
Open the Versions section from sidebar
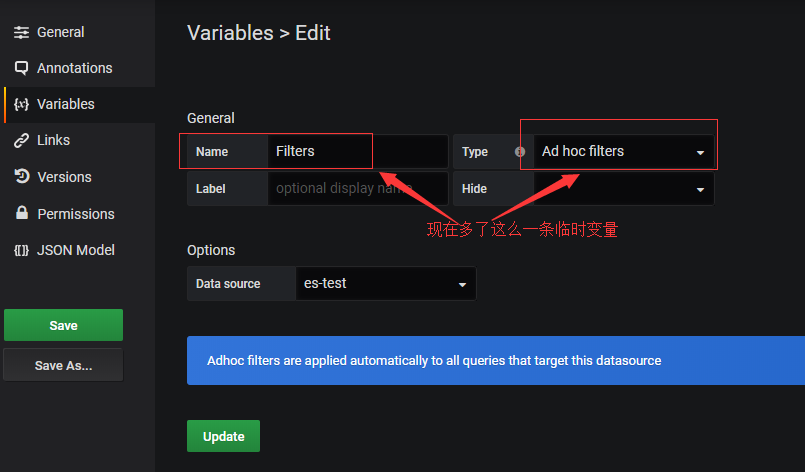(64, 177)
